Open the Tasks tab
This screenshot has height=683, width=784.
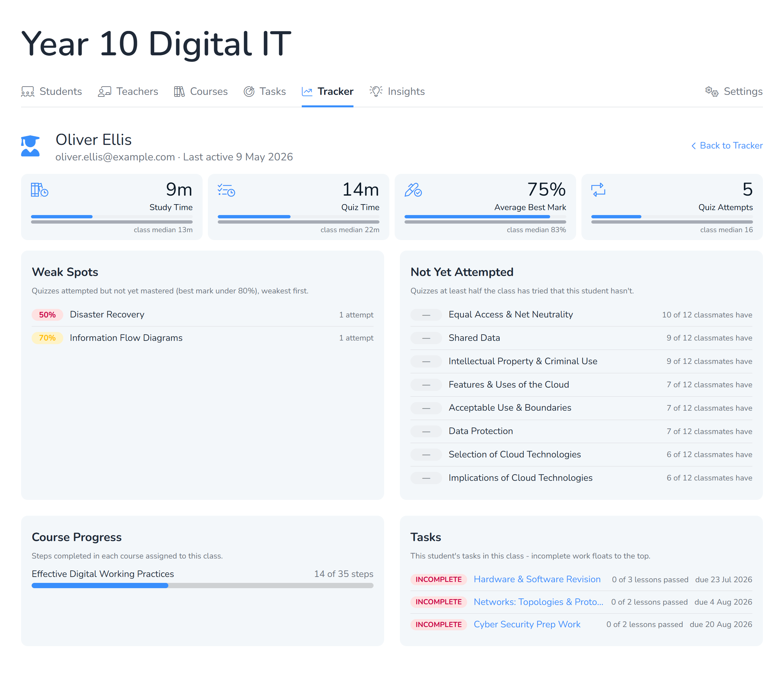pos(265,92)
